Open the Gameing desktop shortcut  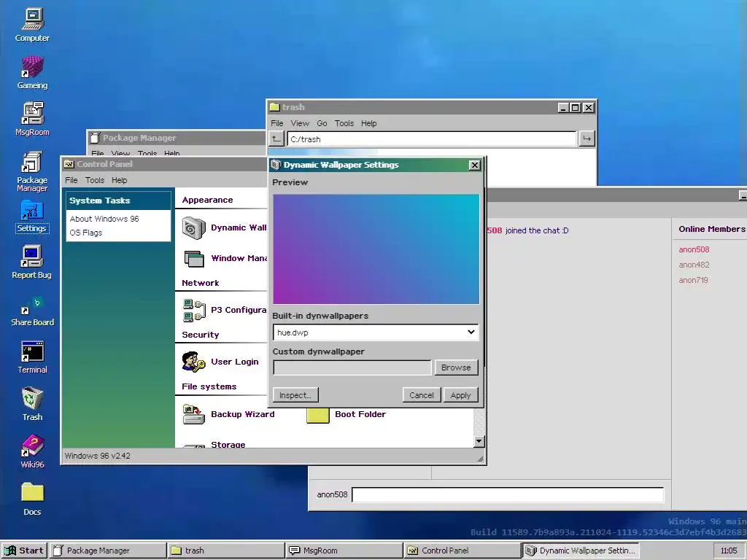[x=32, y=72]
